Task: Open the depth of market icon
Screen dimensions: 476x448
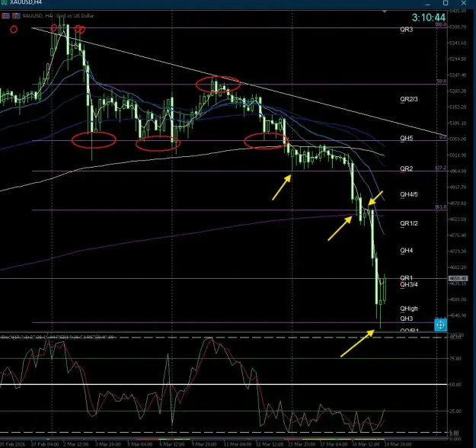Action: pyautogui.click(x=16, y=16)
